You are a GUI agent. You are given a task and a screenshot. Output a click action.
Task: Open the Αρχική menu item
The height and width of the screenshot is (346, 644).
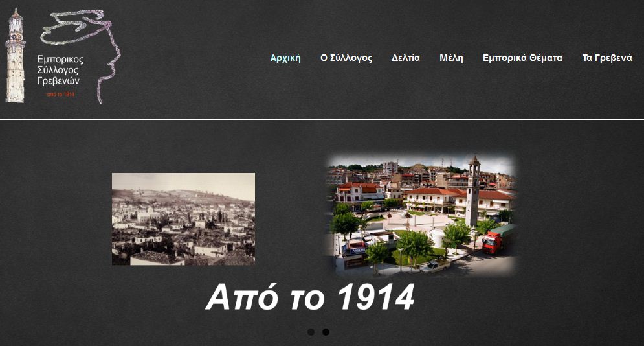pyautogui.click(x=285, y=58)
